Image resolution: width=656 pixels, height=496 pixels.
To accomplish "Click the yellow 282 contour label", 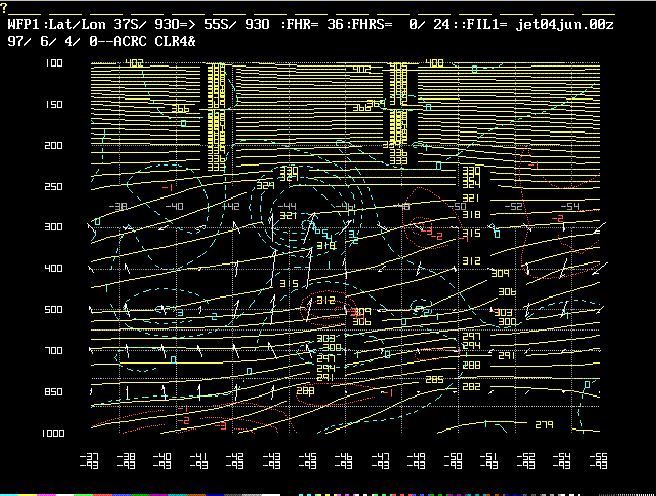I will click(x=471, y=386).
